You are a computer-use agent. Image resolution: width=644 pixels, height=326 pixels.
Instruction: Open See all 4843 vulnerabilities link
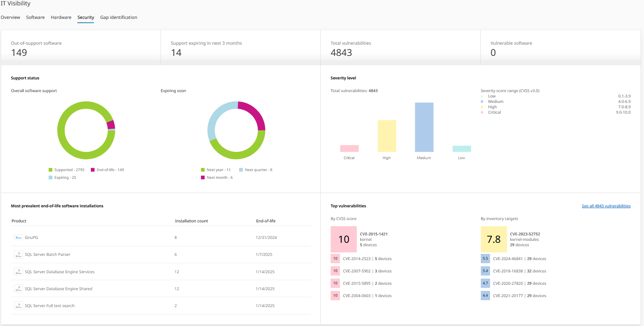tap(606, 206)
